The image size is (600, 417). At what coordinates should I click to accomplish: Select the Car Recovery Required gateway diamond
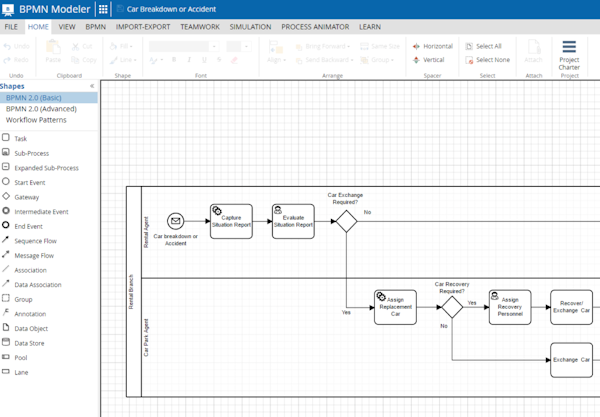[x=452, y=307]
